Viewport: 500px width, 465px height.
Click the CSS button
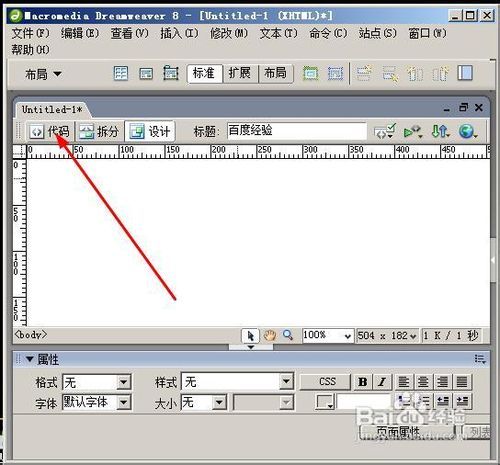(326, 382)
